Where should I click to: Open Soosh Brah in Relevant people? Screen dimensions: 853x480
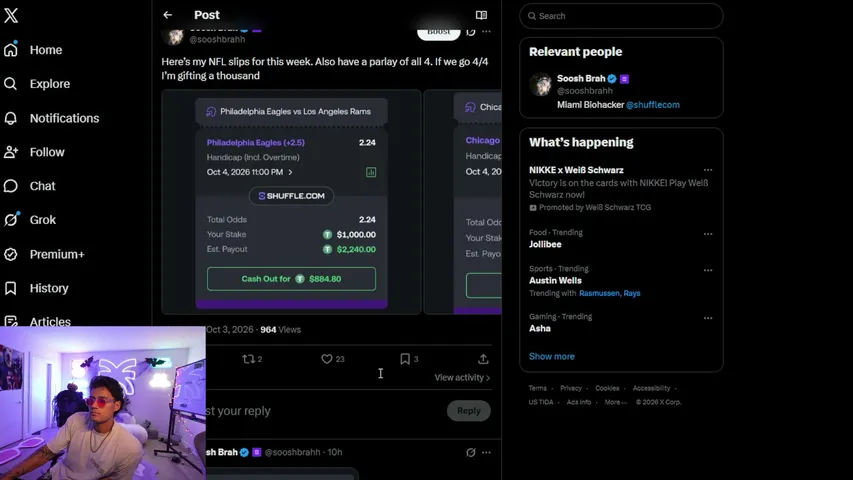click(581, 78)
